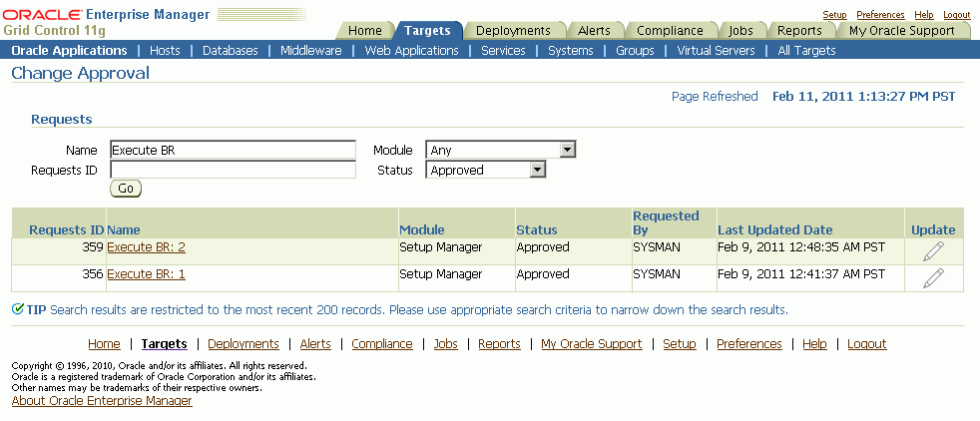
Task: Click the footer Home link
Action: 105,344
